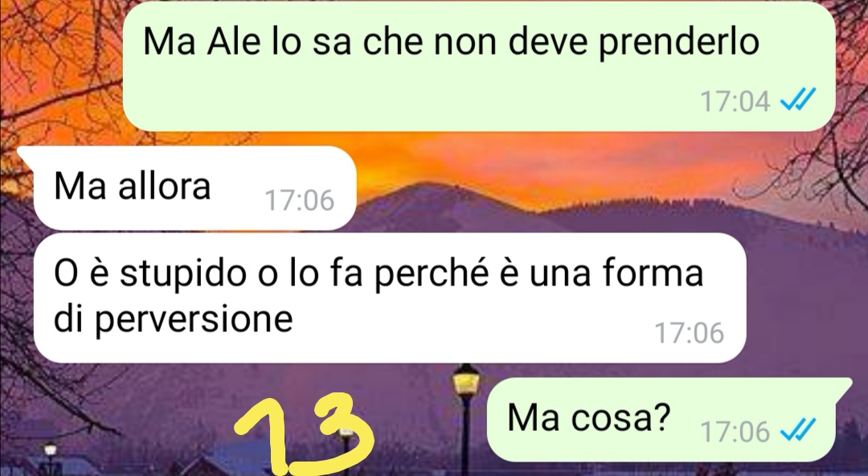Tap the word 'perversione' in received message
This screenshot has height=476, width=868.
(194, 320)
